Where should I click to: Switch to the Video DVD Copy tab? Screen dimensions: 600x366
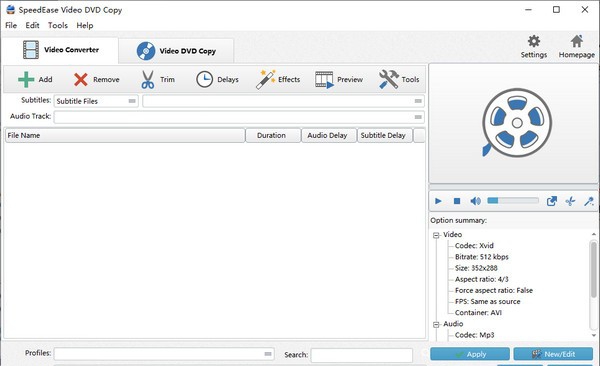(176, 51)
